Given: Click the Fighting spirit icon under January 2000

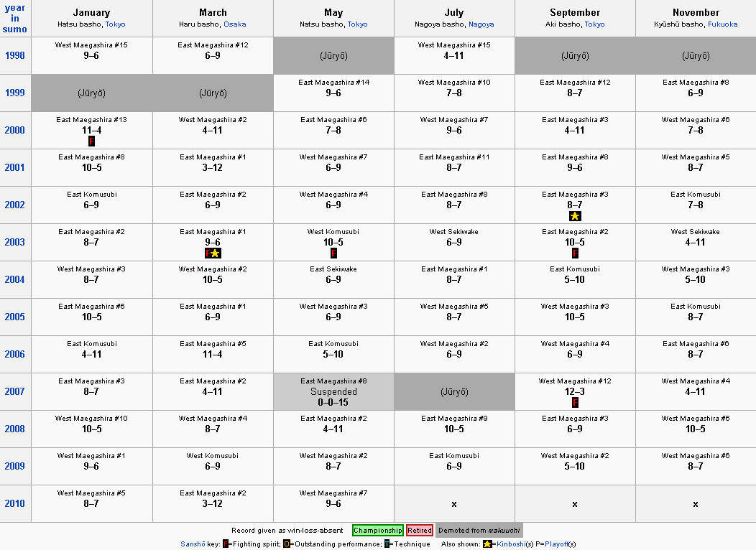Looking at the screenshot, I should tap(91, 141).
